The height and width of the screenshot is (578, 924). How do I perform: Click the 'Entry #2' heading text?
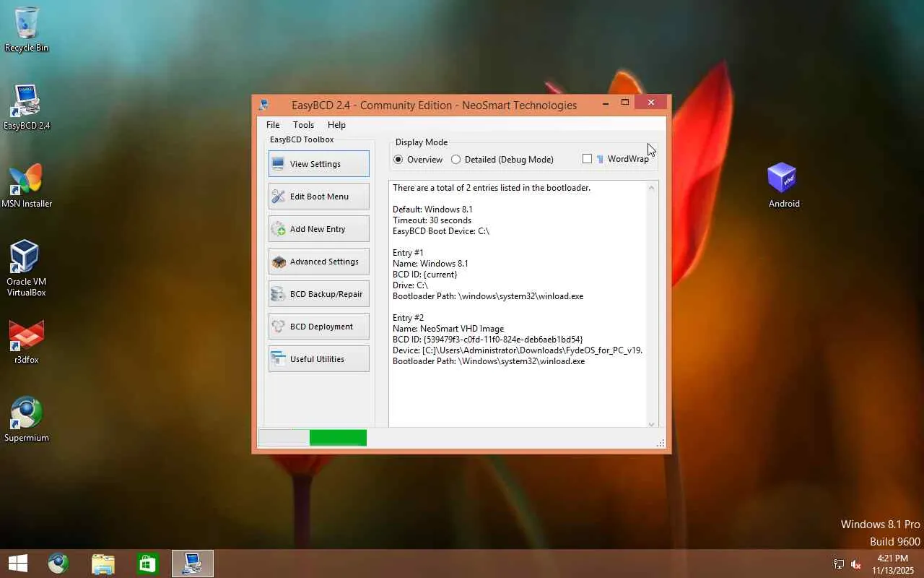pos(408,318)
